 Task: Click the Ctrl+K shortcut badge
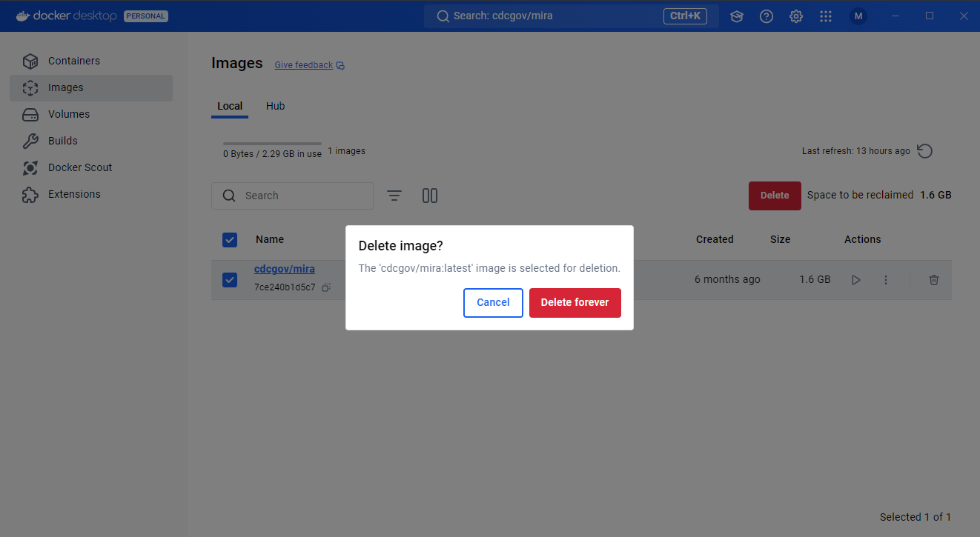coord(685,16)
